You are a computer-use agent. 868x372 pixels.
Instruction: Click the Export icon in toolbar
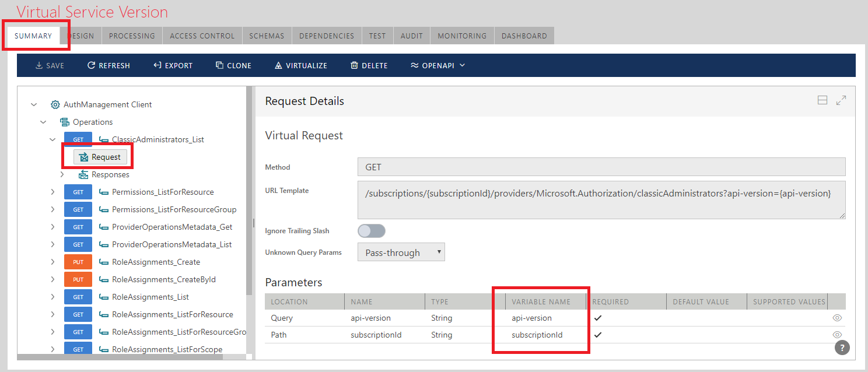pos(157,66)
